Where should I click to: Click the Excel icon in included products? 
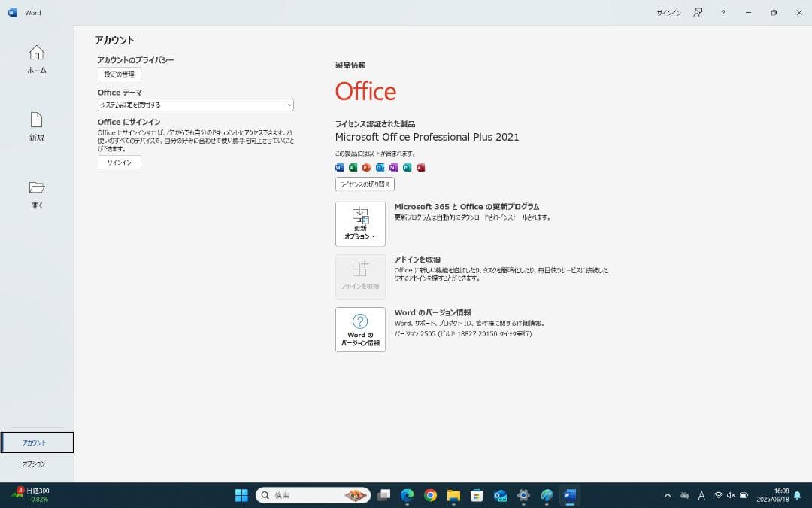tap(353, 168)
